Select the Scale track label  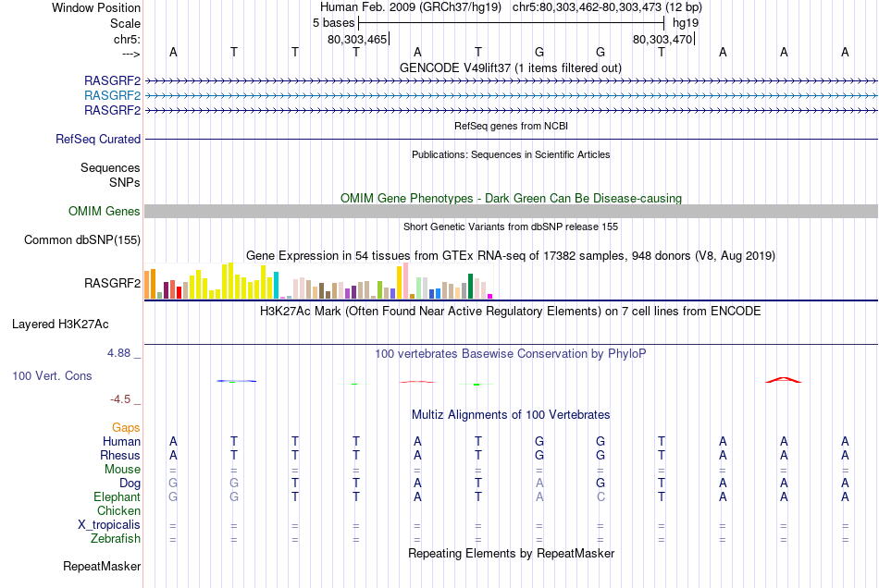point(125,23)
